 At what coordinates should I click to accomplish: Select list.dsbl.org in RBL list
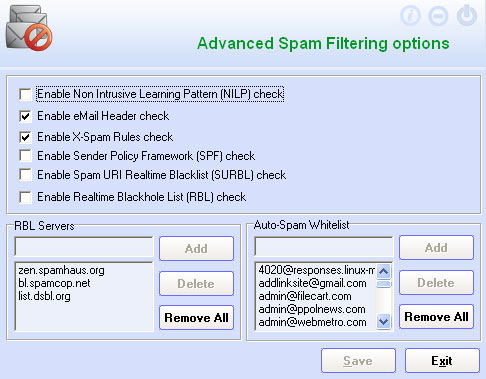44,296
